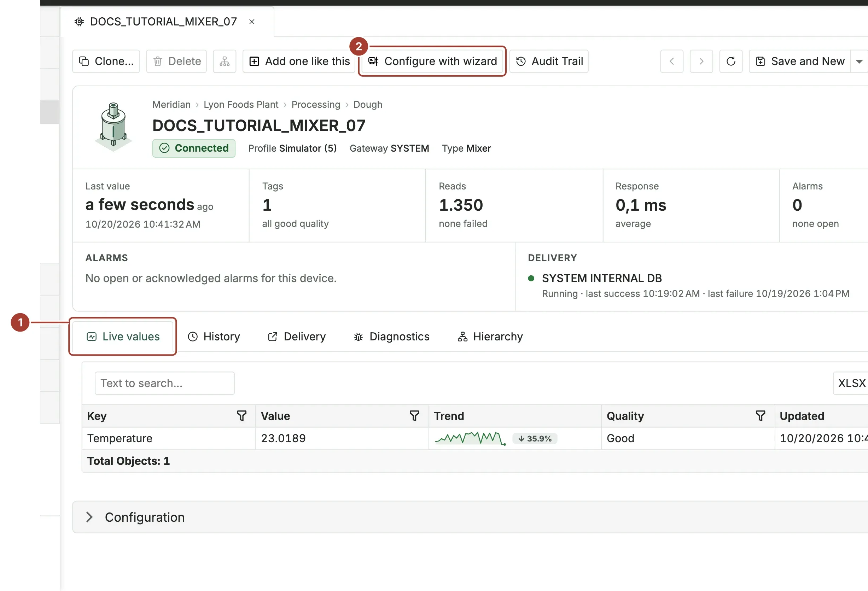Go to next record arrow
Screen dimensions: 868x591
701,61
